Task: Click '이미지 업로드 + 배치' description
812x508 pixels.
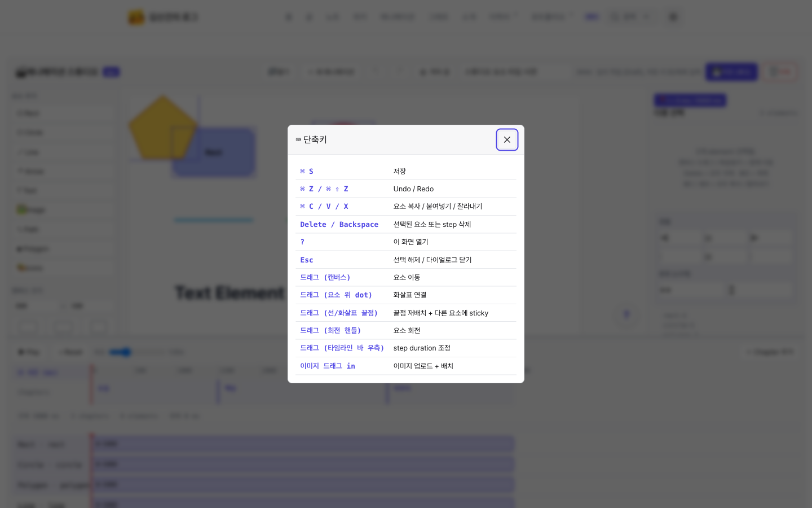Action: click(x=423, y=366)
